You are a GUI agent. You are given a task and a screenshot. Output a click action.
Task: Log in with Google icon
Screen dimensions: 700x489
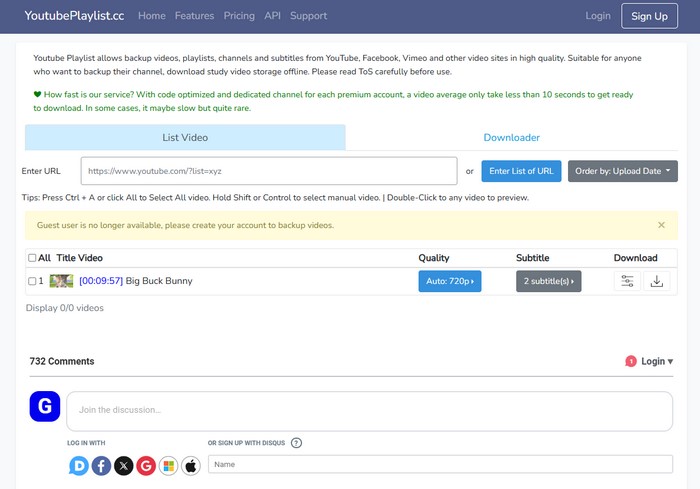[146, 466]
